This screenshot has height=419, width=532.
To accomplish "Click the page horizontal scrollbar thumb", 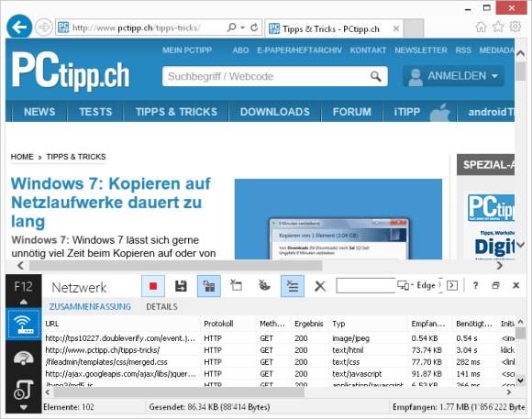I will [x=176, y=265].
